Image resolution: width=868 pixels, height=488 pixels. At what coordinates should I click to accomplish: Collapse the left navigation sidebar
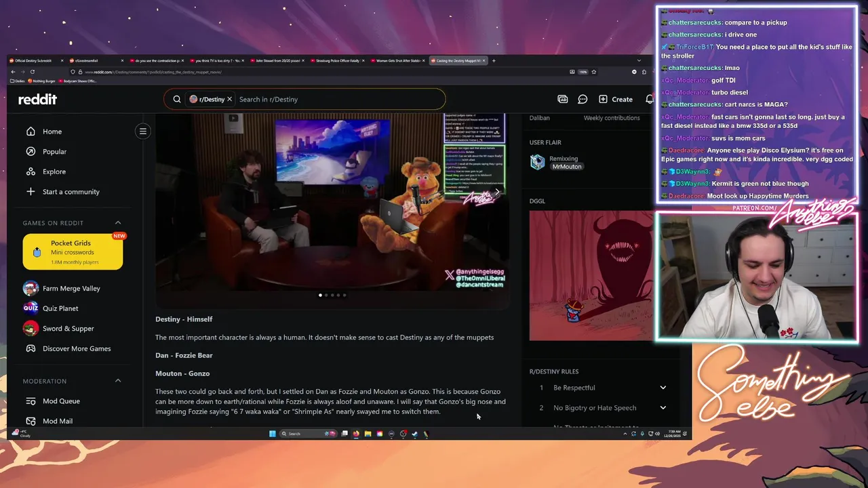tap(143, 131)
